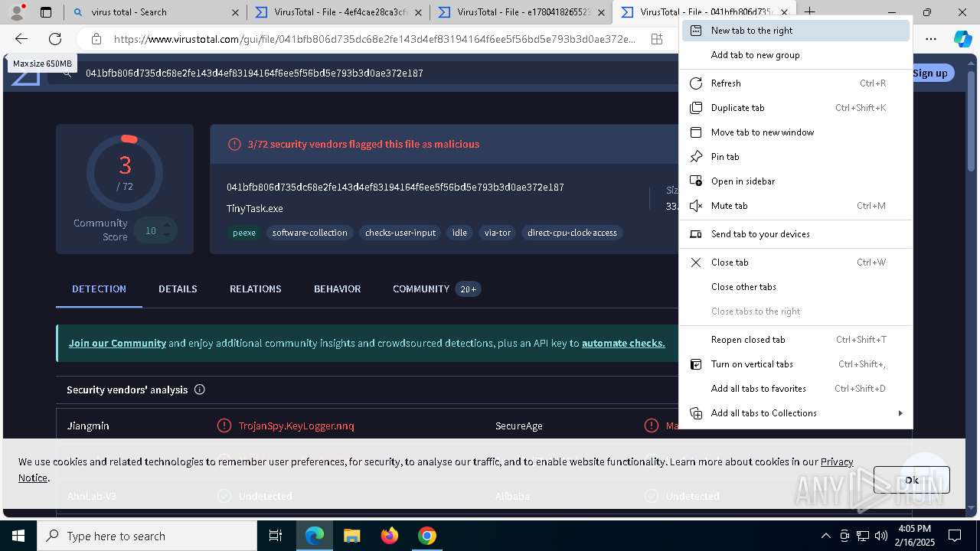The image size is (980, 551).
Task: Open the Copilot sidebar icon
Action: pos(962,39)
